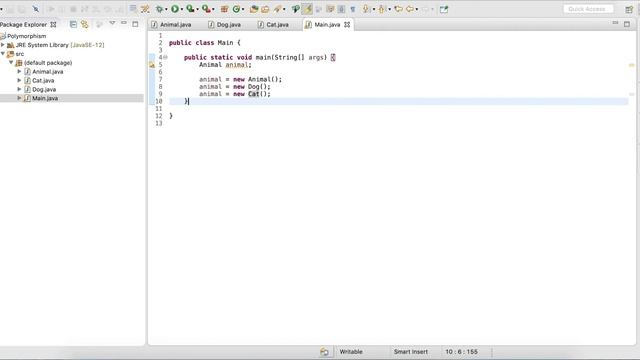Click the Last Edit Location icon
640x360 pixels.
coord(398,9)
